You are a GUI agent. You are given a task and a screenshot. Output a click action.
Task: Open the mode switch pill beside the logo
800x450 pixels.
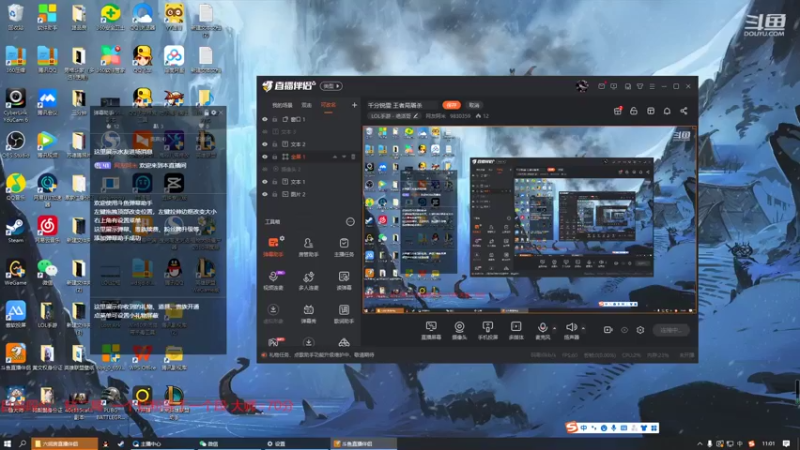pos(331,86)
